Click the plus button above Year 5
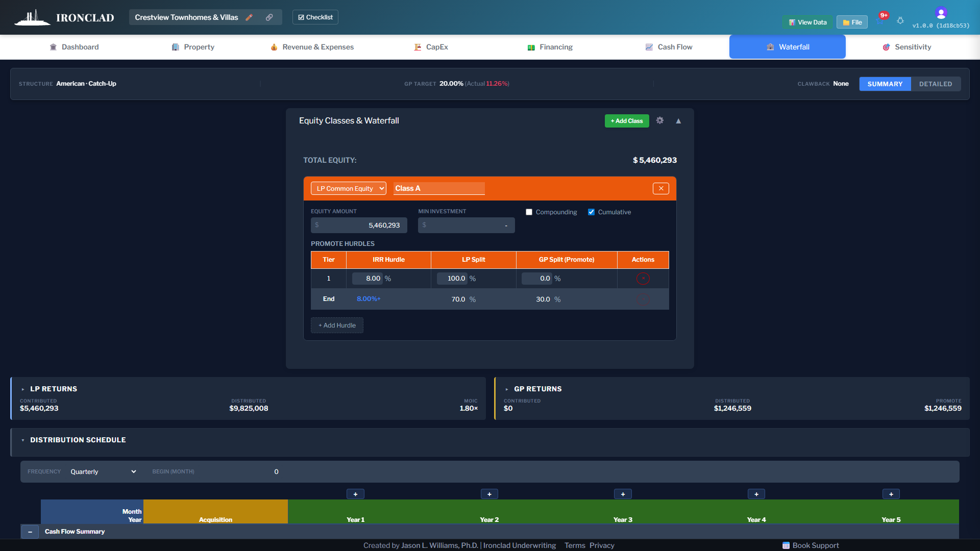The height and width of the screenshot is (551, 980). (891, 494)
